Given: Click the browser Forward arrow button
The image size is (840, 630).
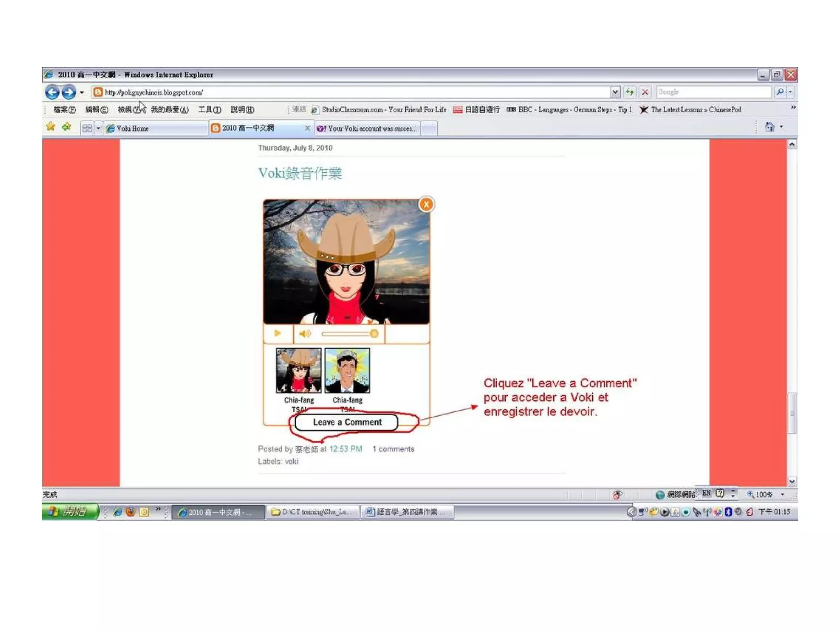Looking at the screenshot, I should coord(68,92).
